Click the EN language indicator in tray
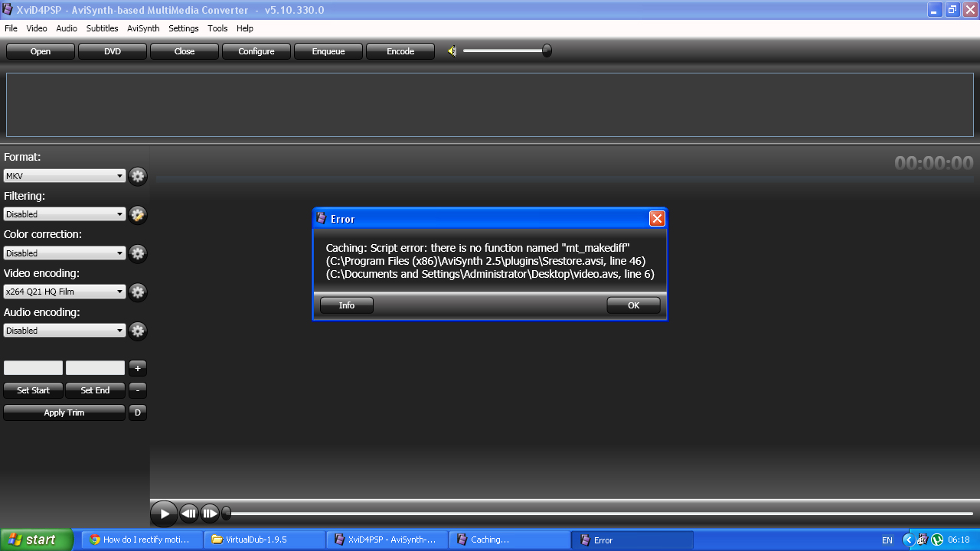The image size is (980, 551). (887, 540)
